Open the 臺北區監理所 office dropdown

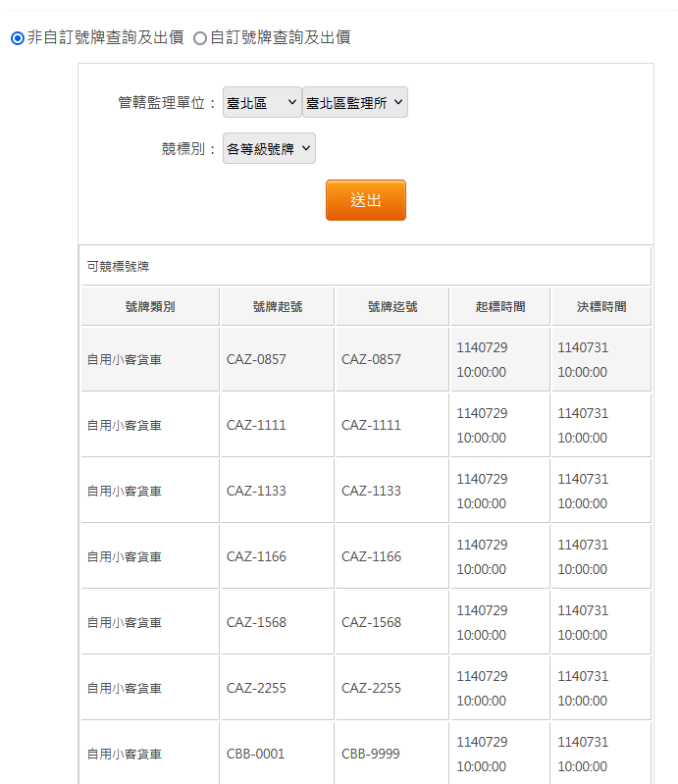(x=355, y=102)
